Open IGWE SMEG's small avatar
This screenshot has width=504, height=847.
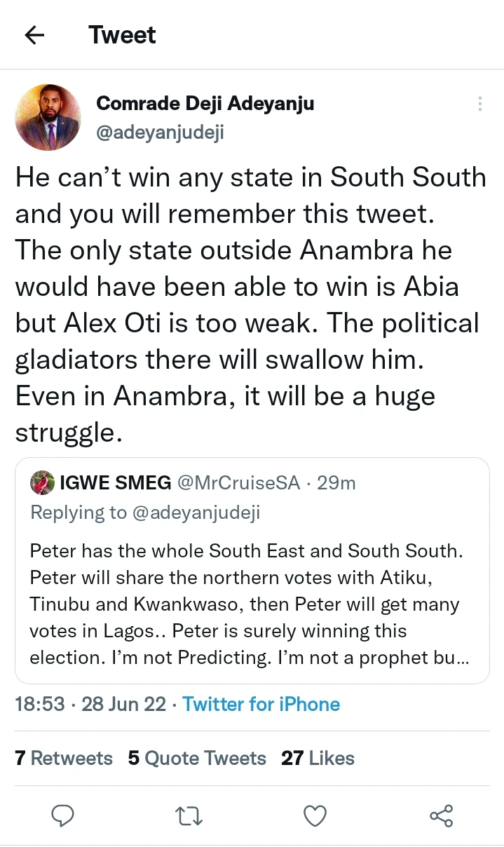[42, 482]
